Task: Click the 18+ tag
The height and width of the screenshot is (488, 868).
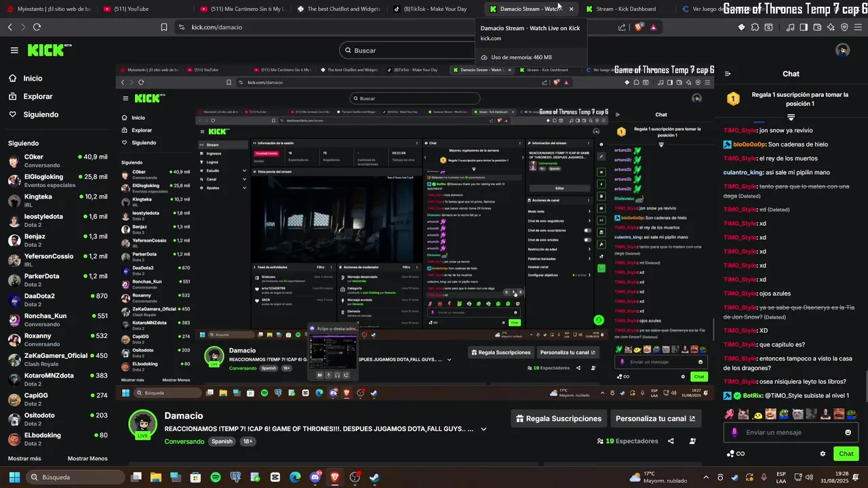Action: (248, 441)
